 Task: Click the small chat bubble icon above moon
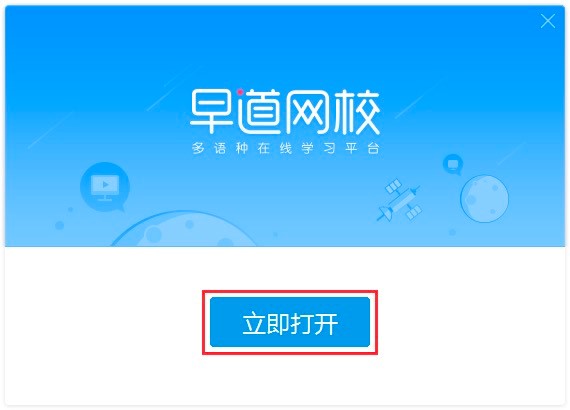453,164
